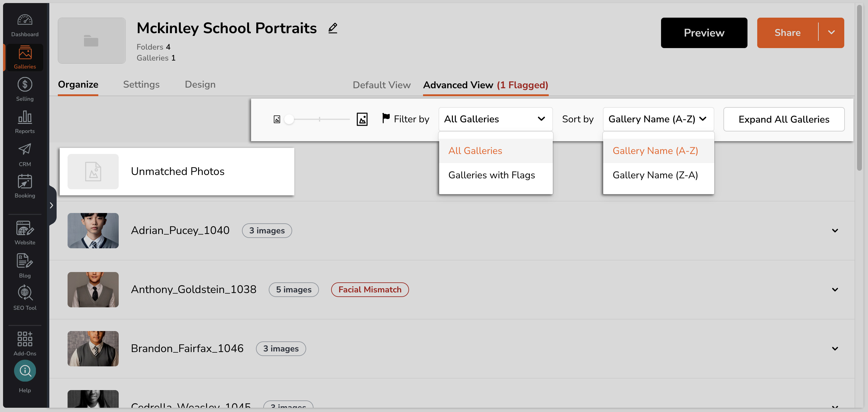Go to Reports in the sidebar
868x412 pixels.
(x=25, y=122)
